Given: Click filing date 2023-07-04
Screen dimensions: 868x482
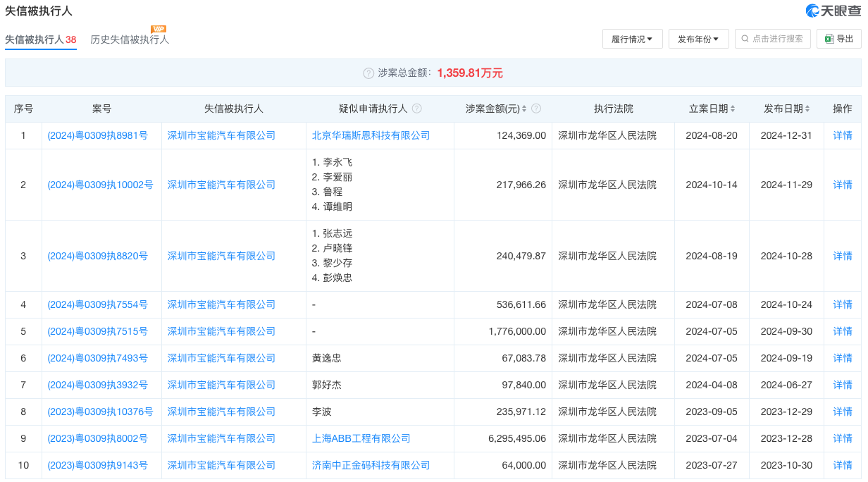Looking at the screenshot, I should (x=712, y=438).
